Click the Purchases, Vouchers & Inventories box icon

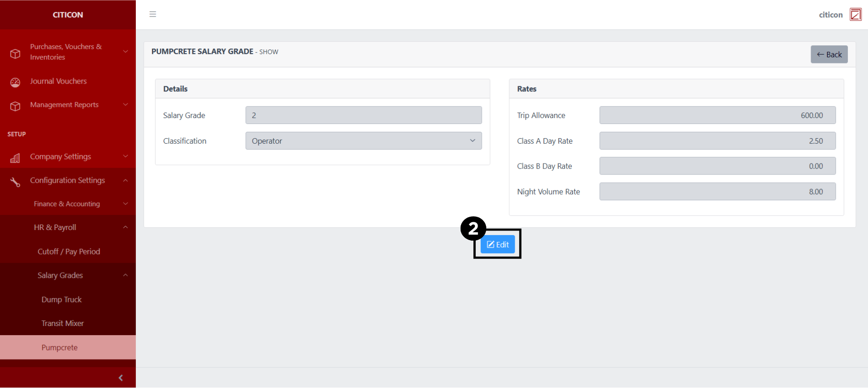pyautogui.click(x=15, y=54)
